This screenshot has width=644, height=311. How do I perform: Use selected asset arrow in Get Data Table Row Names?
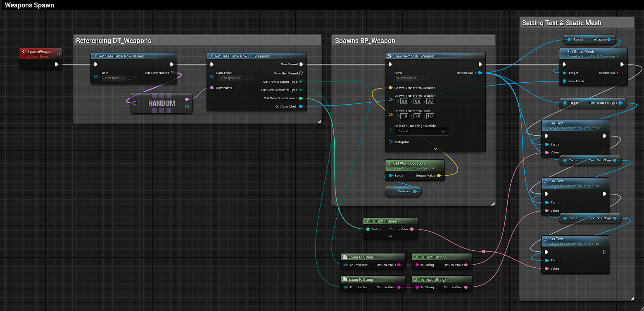[130, 78]
